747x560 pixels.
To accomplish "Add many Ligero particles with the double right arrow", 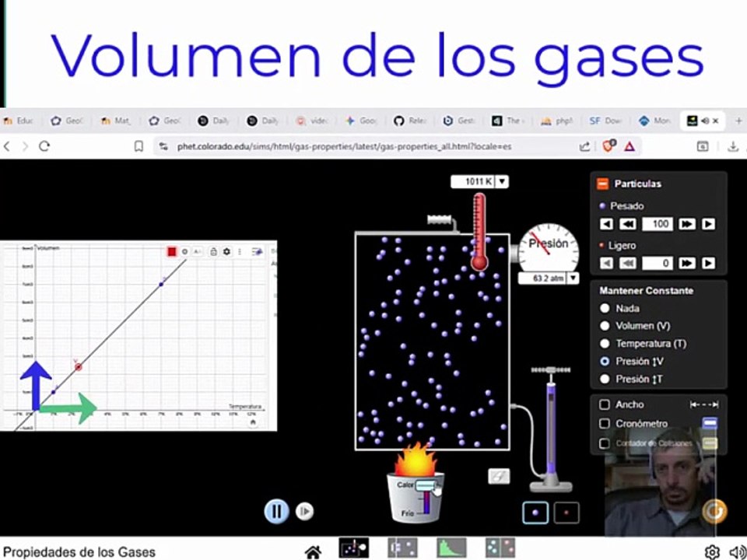I will pyautogui.click(x=686, y=263).
